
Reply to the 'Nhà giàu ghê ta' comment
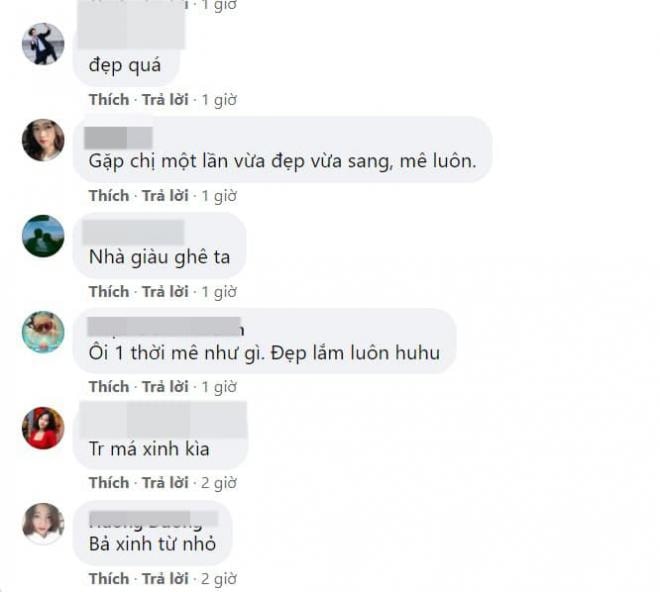pos(165,291)
